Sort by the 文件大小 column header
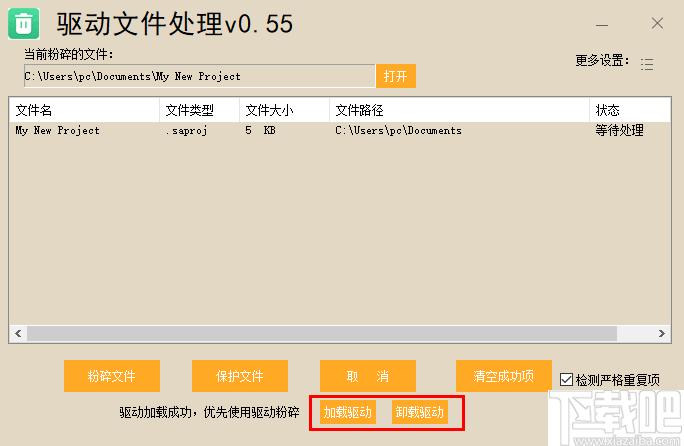 point(284,110)
